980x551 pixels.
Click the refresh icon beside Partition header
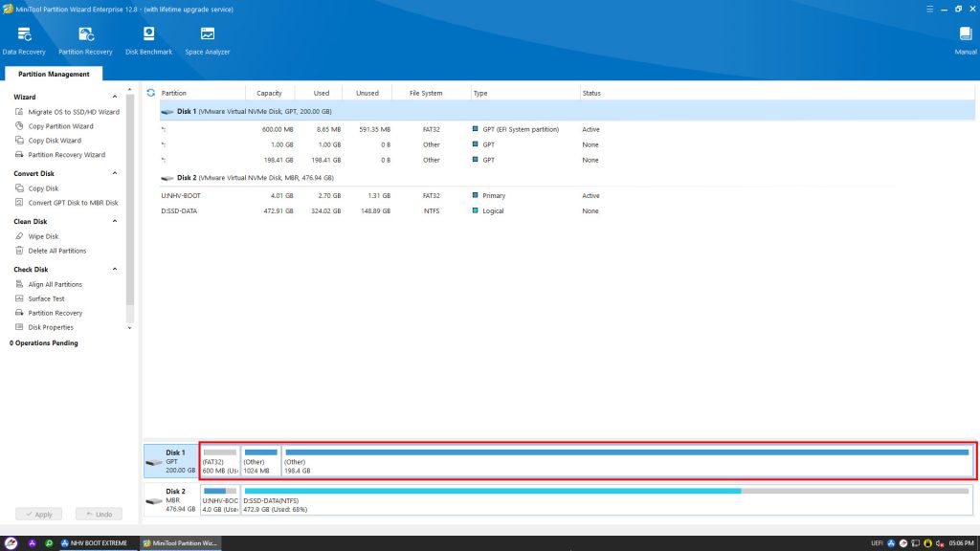(150, 93)
